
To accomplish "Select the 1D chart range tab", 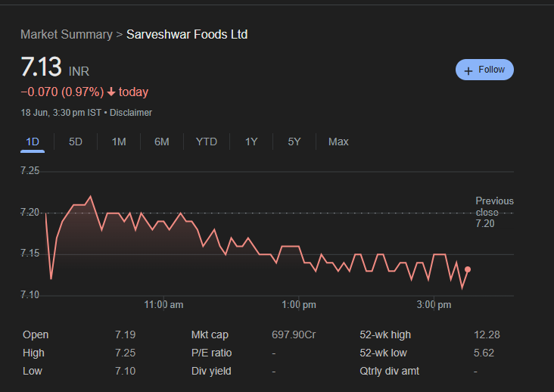I will coord(33,142).
